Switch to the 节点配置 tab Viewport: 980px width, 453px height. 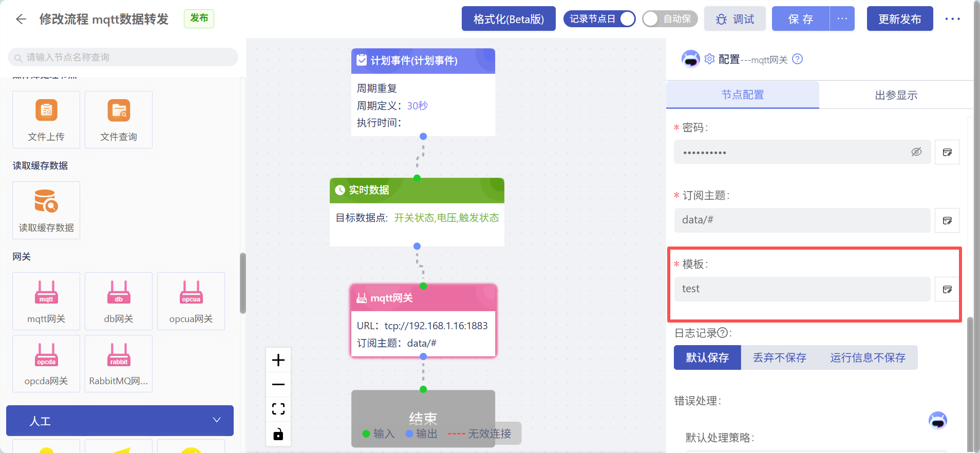[x=743, y=95]
